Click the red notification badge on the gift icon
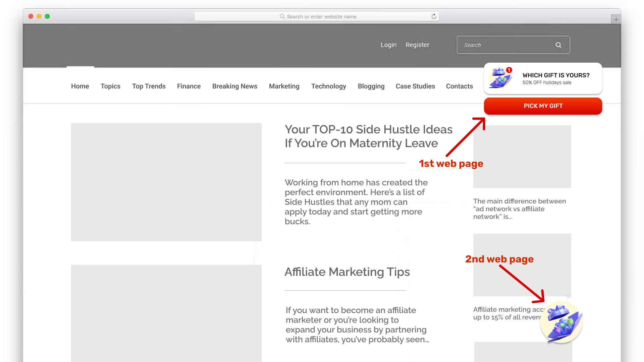644x362 pixels. (509, 70)
